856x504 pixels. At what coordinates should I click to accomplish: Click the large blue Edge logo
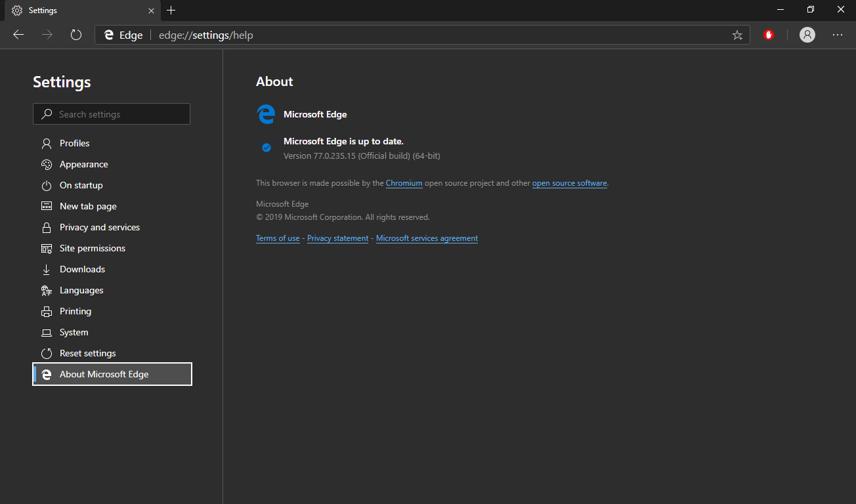265,114
